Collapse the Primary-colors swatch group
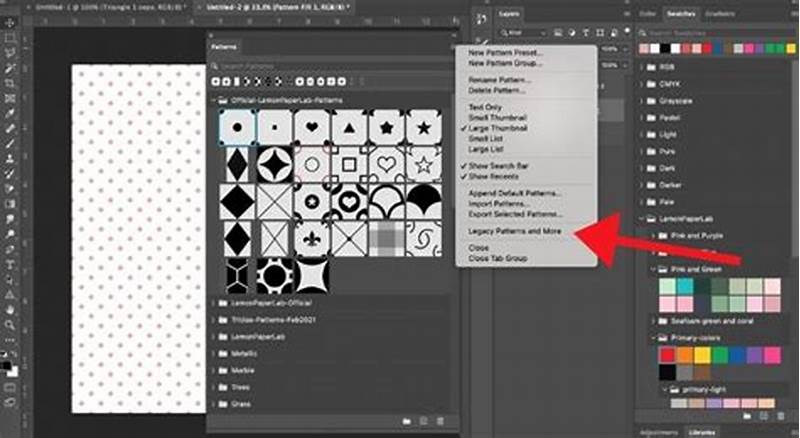The image size is (800, 438). pyautogui.click(x=653, y=338)
